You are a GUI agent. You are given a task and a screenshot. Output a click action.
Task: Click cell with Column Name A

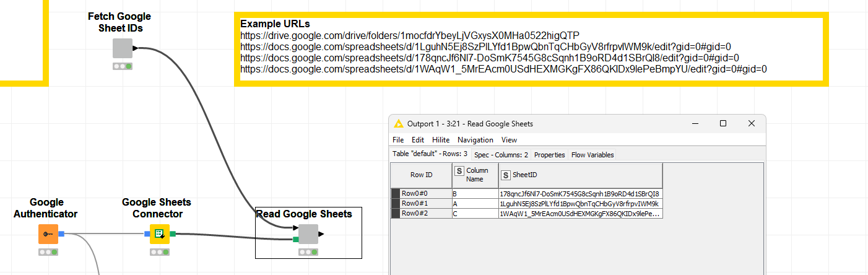coord(475,203)
